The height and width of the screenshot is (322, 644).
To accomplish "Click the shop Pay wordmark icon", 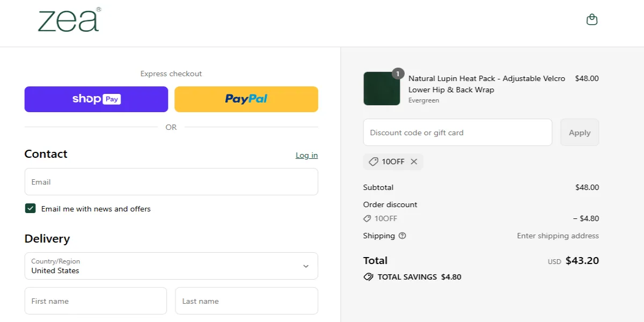I will point(96,99).
